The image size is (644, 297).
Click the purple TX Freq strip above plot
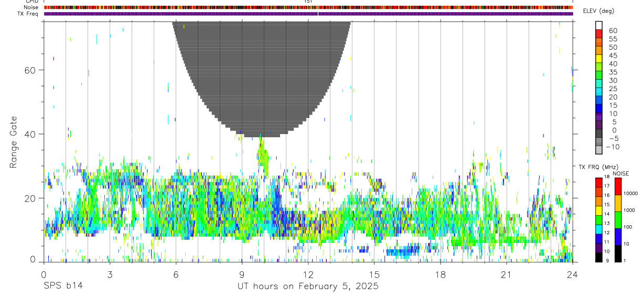(308, 14)
